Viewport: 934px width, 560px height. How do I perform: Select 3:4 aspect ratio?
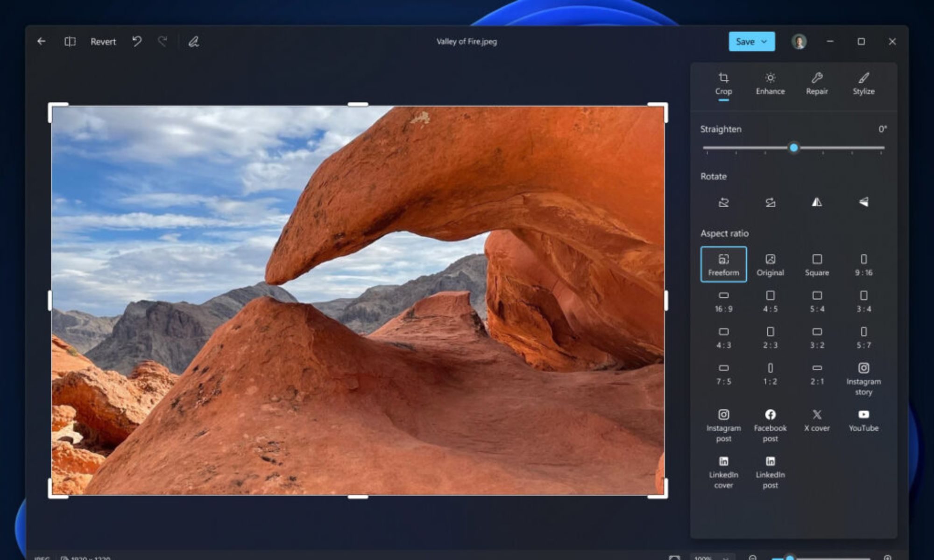pos(863,301)
